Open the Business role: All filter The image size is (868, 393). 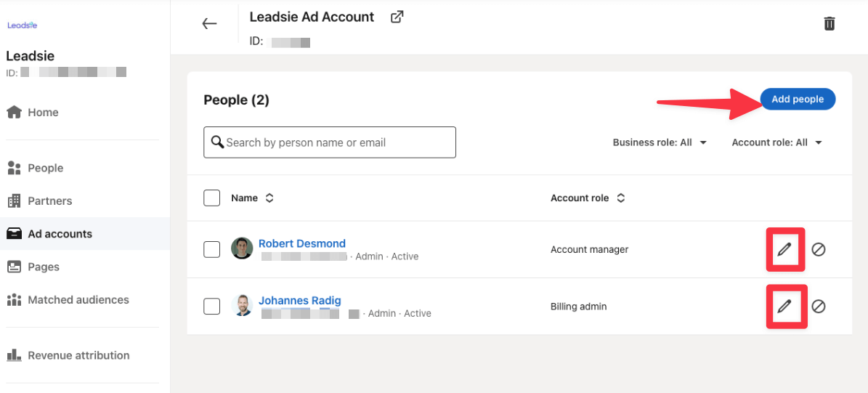click(660, 142)
